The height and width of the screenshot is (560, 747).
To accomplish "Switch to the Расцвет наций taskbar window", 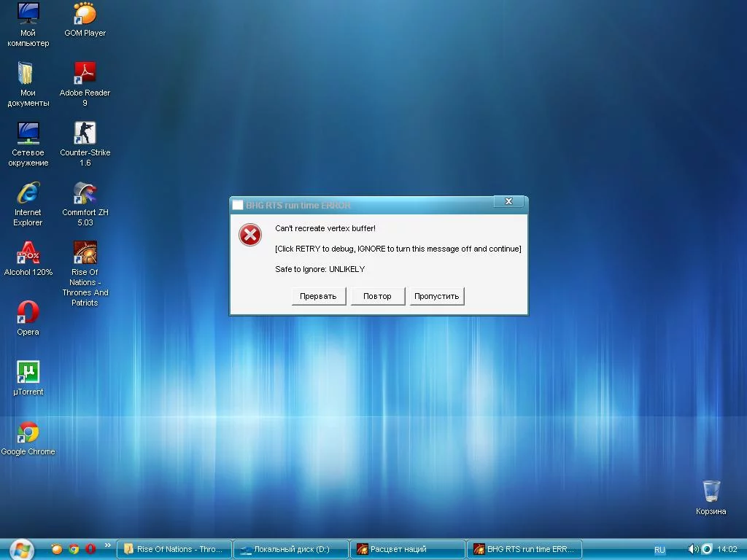I will (x=407, y=549).
